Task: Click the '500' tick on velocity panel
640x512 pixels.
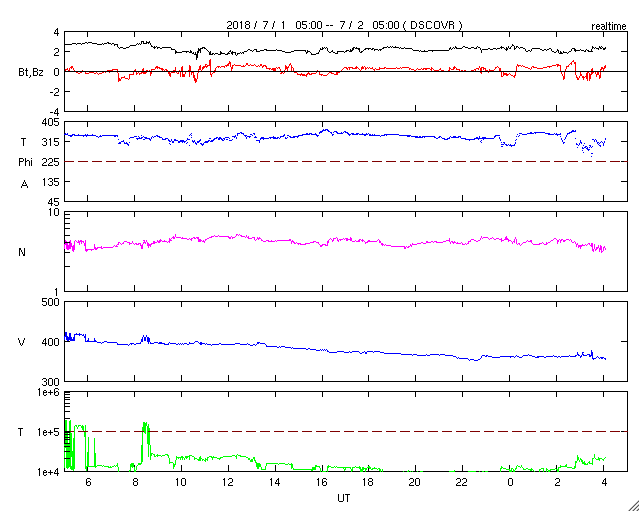Action: click(51, 302)
